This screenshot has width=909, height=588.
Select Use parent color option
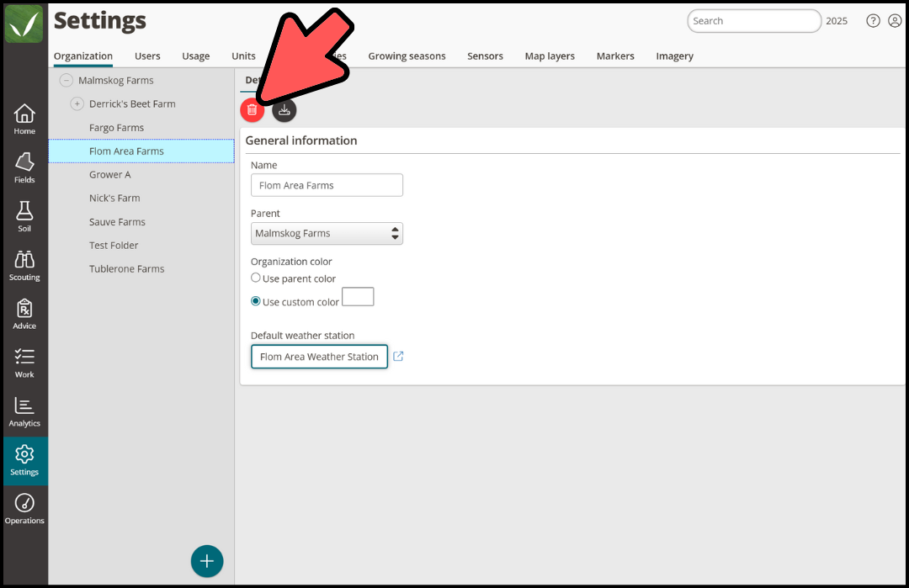pos(256,278)
